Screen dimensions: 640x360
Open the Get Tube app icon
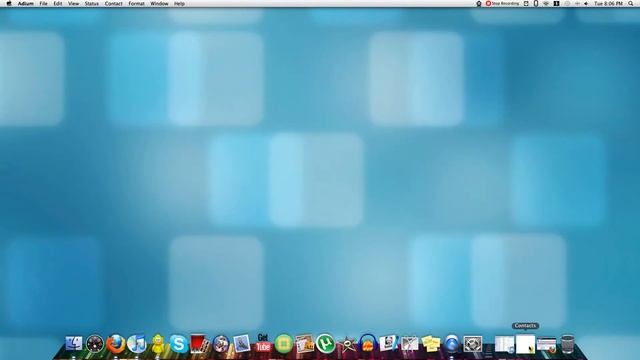tap(263, 343)
